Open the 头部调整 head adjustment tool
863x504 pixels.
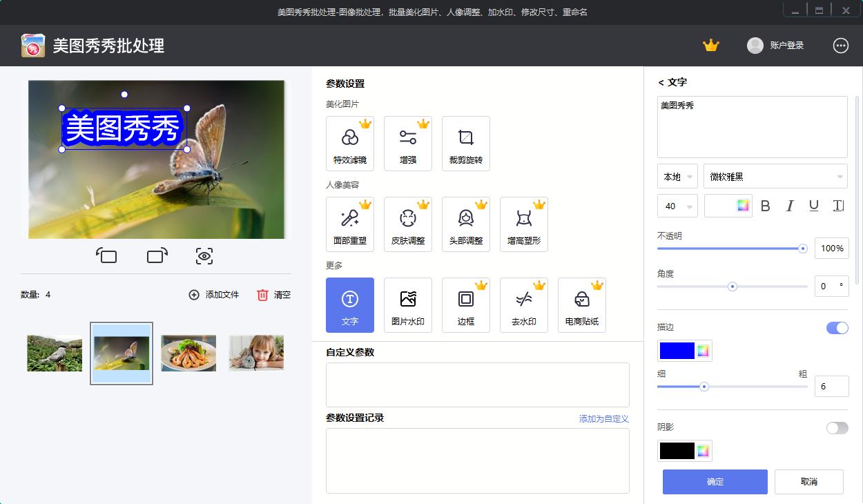466,224
